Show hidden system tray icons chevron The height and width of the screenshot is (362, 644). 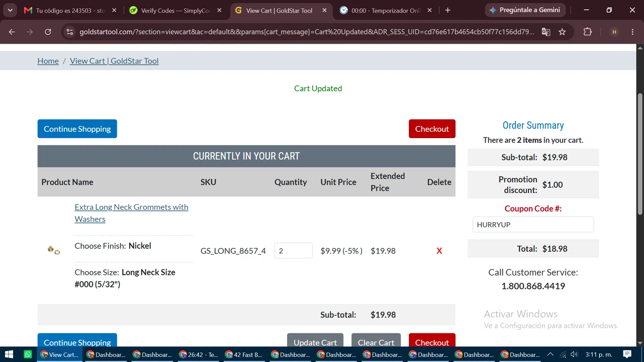[550, 354]
